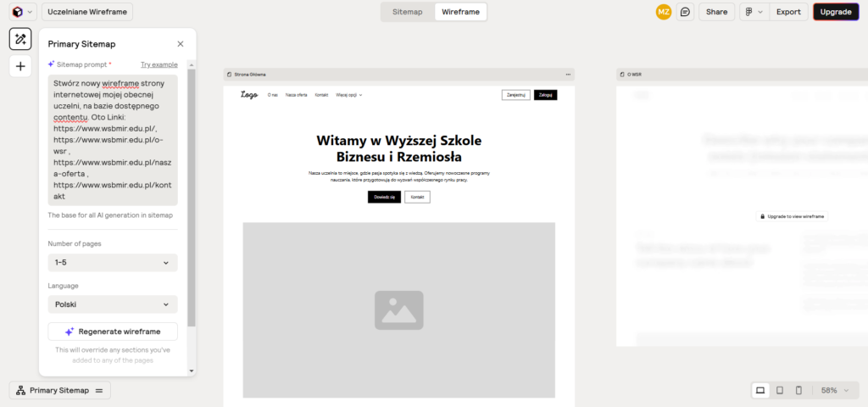
Task: Open the Strona Główna page options menu
Action: [x=567, y=75]
